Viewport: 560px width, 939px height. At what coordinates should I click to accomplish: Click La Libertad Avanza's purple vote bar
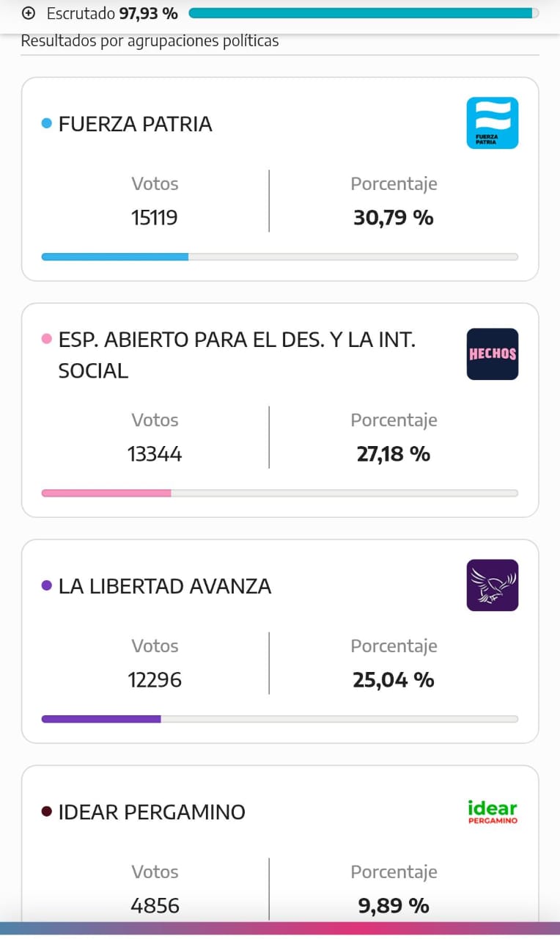coord(101,719)
